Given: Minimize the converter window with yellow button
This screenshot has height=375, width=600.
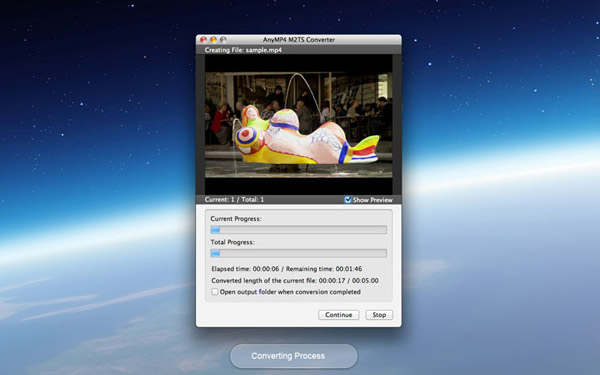Looking at the screenshot, I should pos(213,39).
